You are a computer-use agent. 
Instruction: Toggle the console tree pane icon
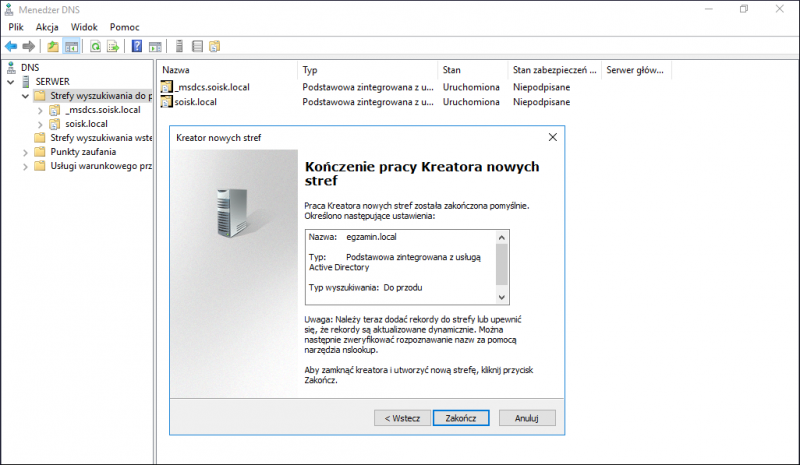pyautogui.click(x=71, y=46)
